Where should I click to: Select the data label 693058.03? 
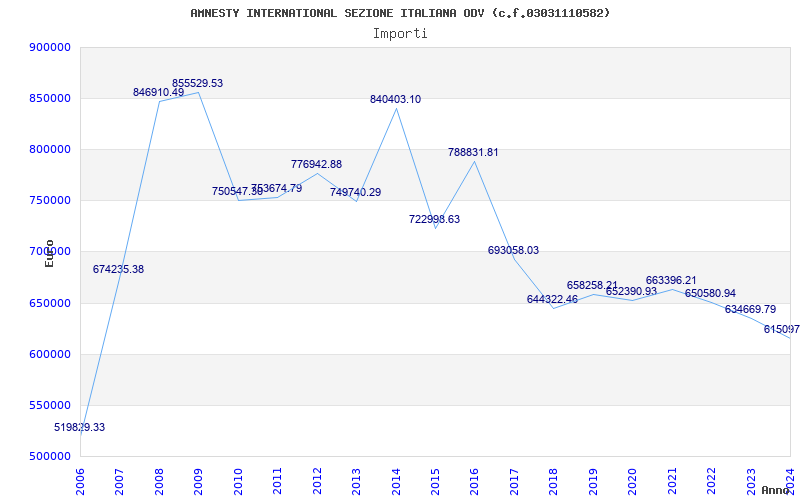pyautogui.click(x=513, y=251)
